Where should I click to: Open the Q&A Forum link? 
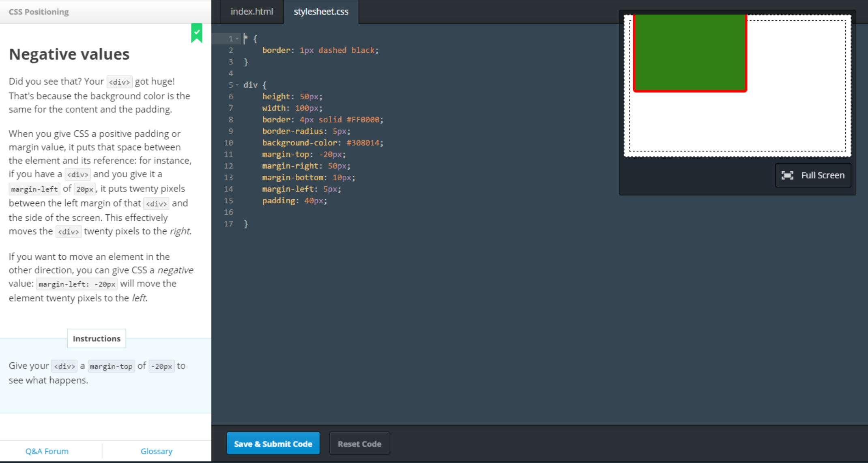tap(47, 451)
